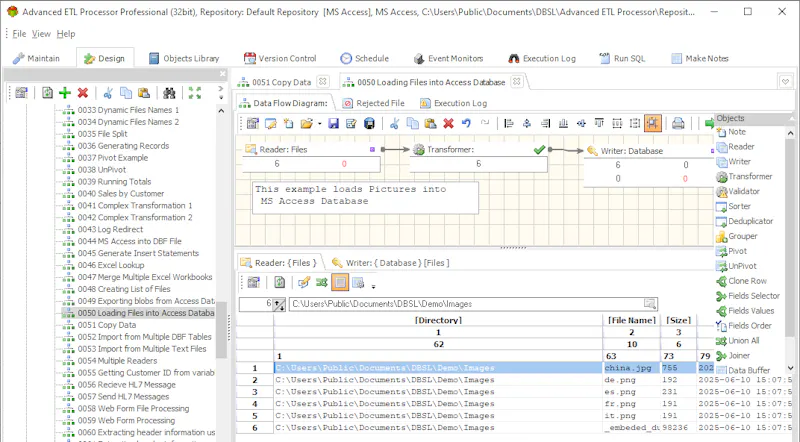This screenshot has width=800, height=442.
Task: Click the green arrows expand-all icon
Action: tap(194, 92)
